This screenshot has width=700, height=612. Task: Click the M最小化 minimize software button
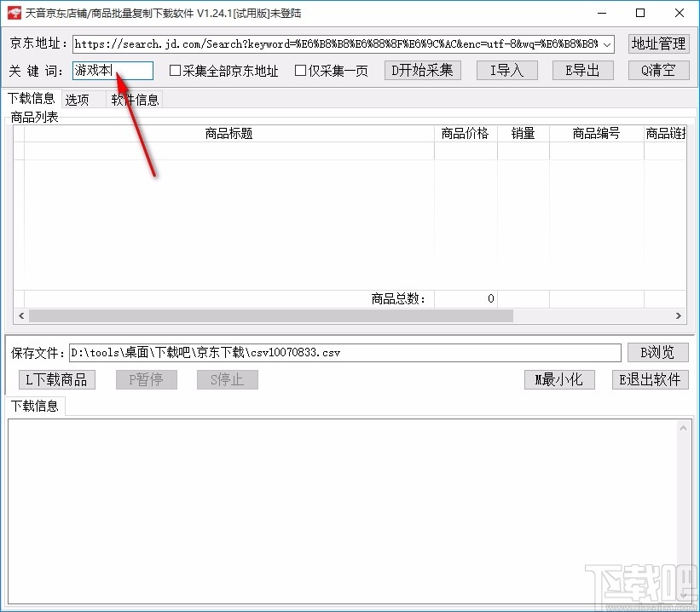[x=558, y=379]
